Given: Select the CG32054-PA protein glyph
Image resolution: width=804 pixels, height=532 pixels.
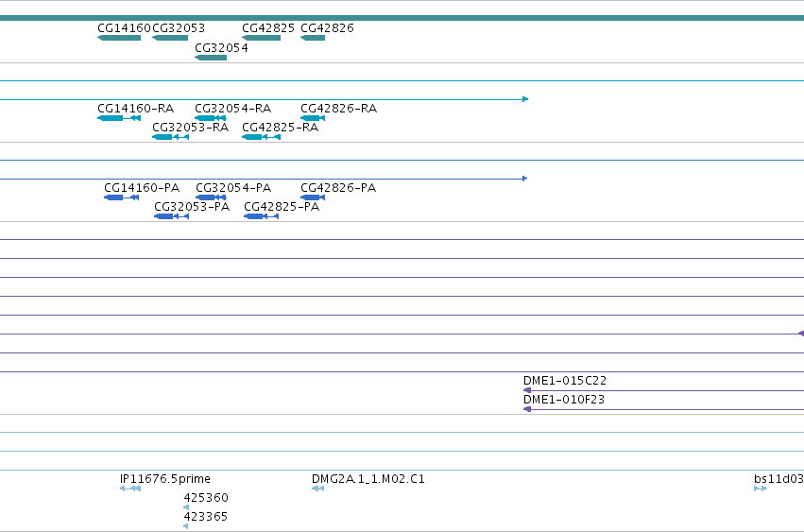Looking at the screenshot, I should click(x=211, y=197).
